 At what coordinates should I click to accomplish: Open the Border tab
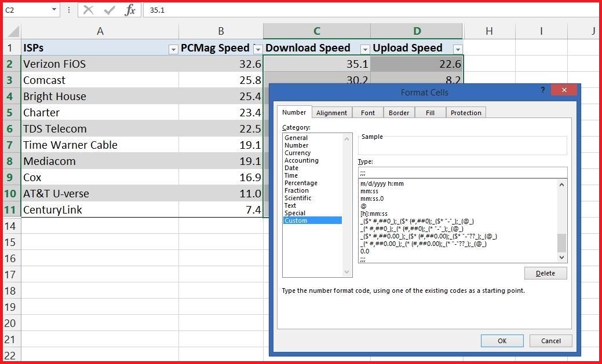[x=399, y=113]
